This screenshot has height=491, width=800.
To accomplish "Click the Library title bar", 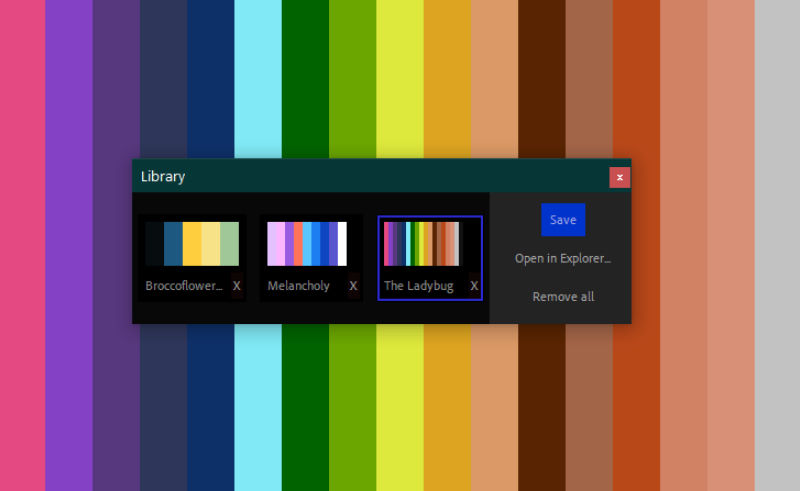I will tap(370, 176).
